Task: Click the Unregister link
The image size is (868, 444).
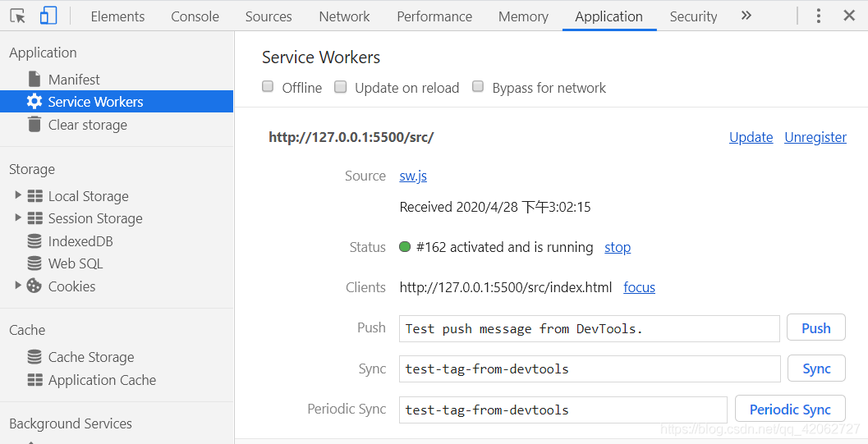Action: pyautogui.click(x=815, y=137)
